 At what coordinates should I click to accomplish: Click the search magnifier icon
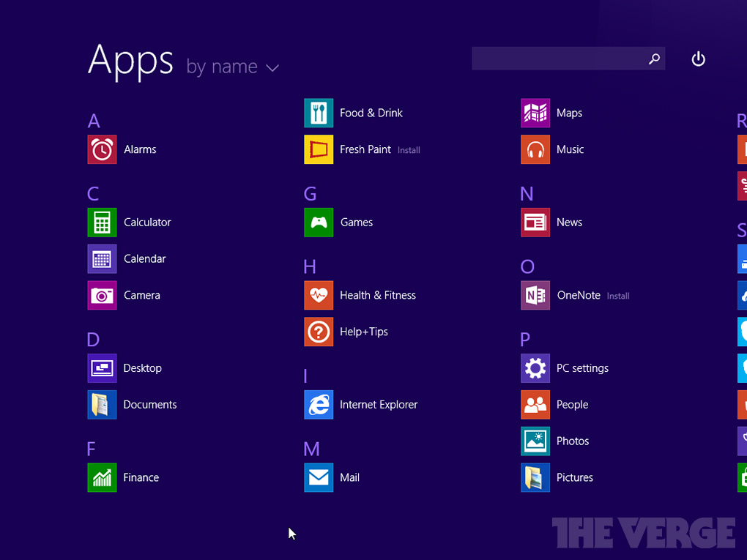pyautogui.click(x=654, y=59)
